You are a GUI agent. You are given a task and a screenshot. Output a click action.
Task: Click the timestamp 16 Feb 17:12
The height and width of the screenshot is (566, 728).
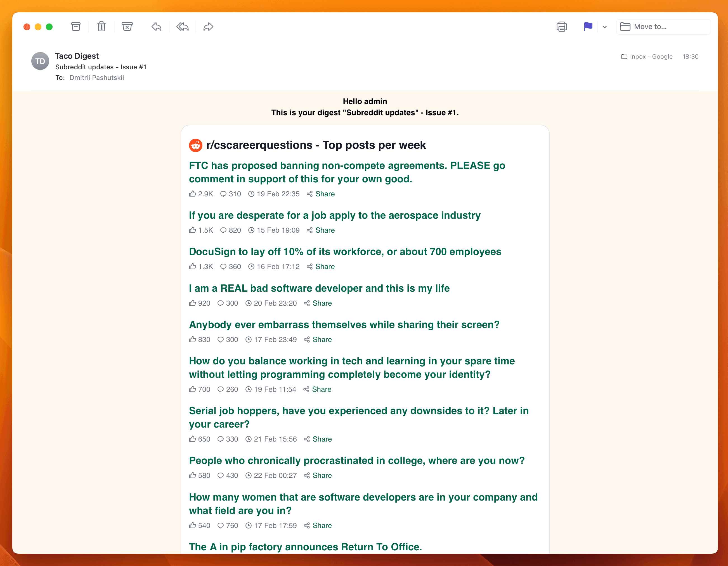tap(278, 267)
